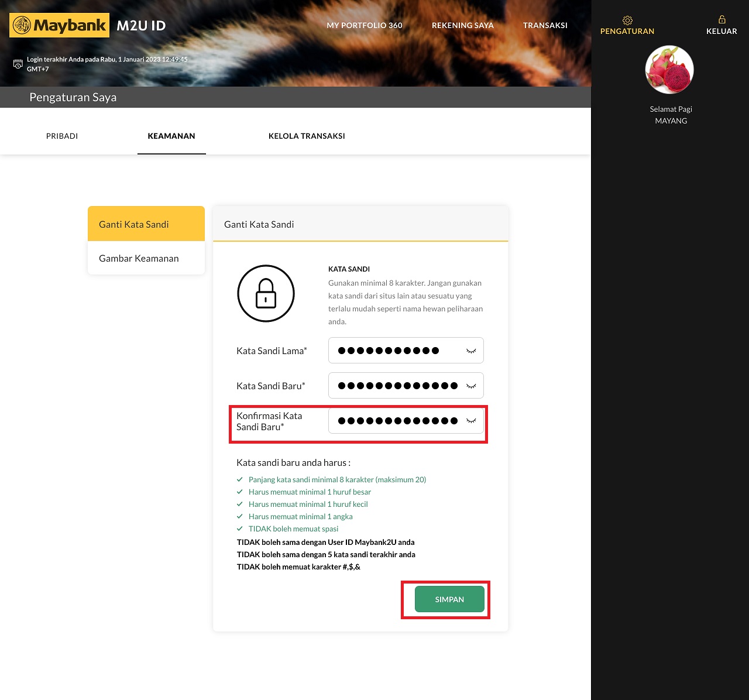Click the Pengaturan Saya heading

click(73, 97)
